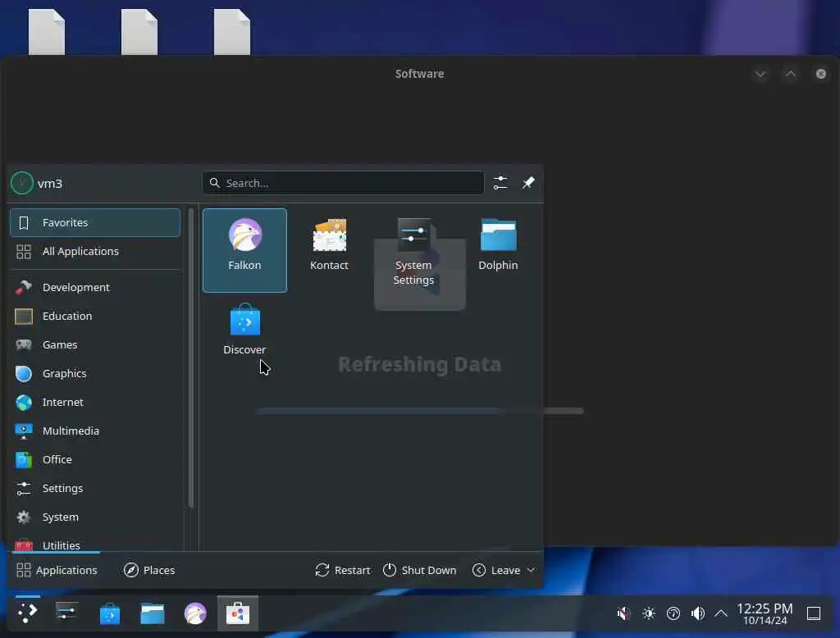The width and height of the screenshot is (840, 638).
Task: Click the second desktop file icon
Action: pyautogui.click(x=139, y=32)
